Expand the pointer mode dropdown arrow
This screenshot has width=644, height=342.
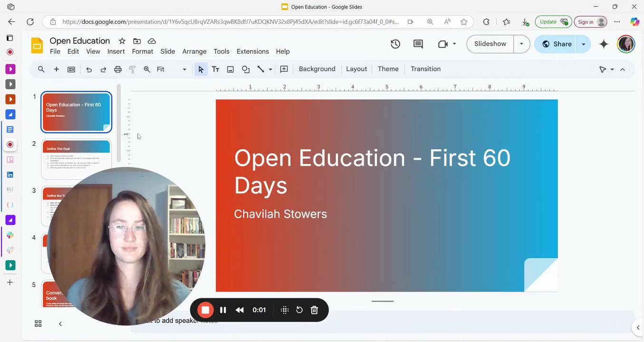click(612, 69)
